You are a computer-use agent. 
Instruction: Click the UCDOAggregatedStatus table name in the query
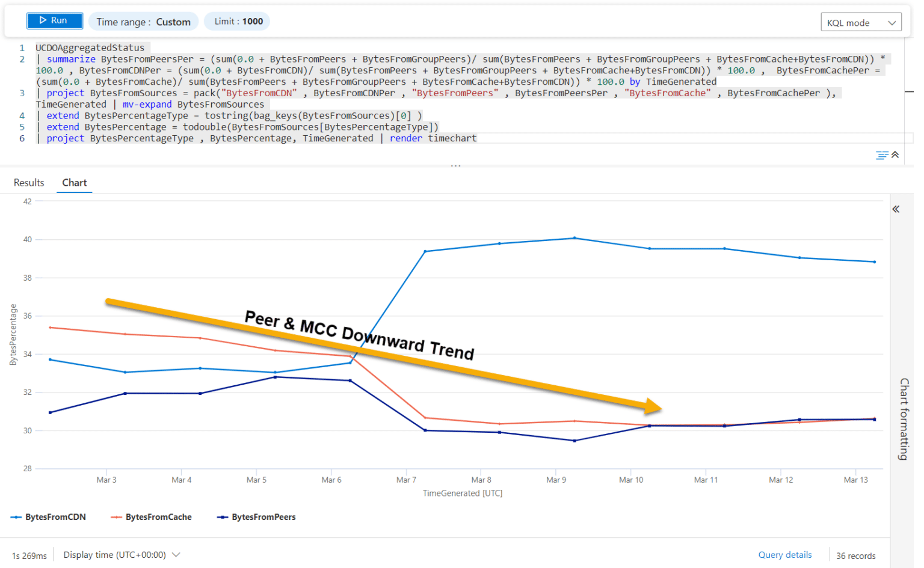click(x=89, y=47)
